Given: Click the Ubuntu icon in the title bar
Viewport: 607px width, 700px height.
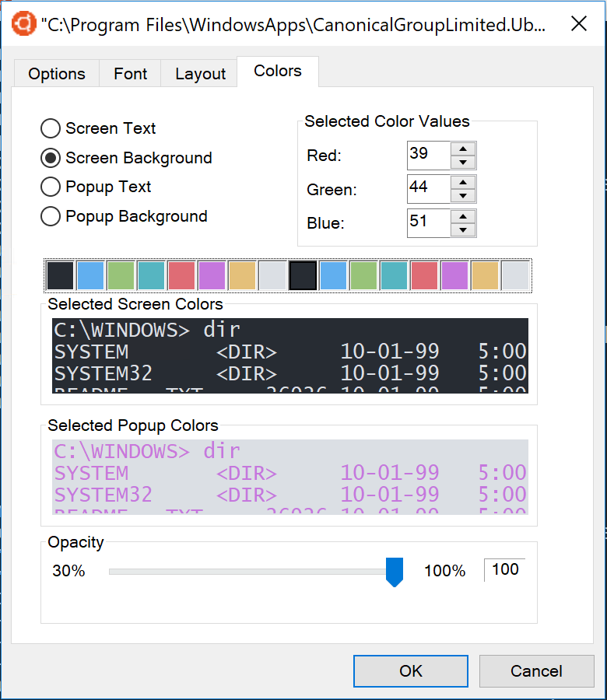Looking at the screenshot, I should [23, 23].
